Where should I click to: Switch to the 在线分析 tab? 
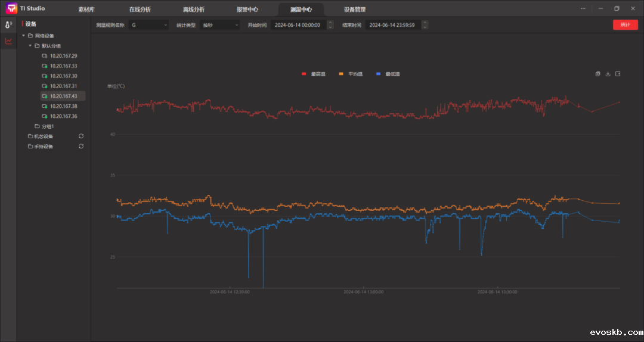[x=141, y=10]
